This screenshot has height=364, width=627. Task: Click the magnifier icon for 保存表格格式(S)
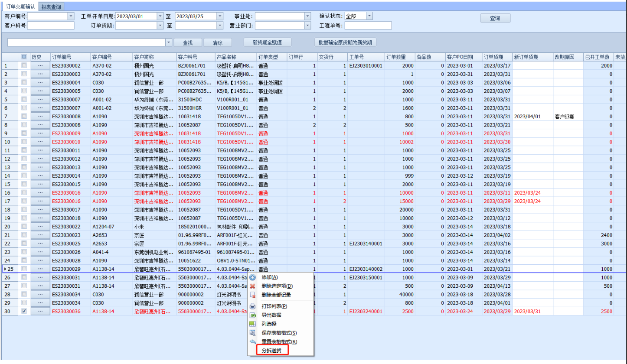253,333
